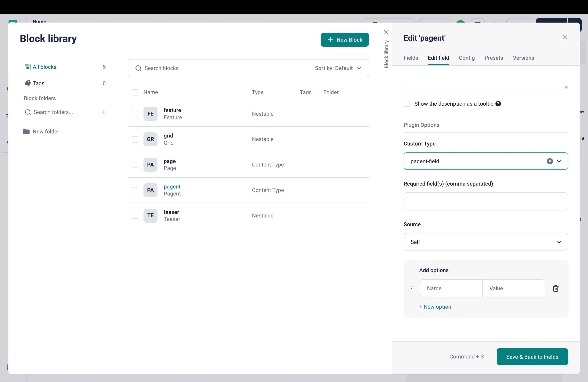Open the Custom Type dropdown chevron

(x=559, y=161)
